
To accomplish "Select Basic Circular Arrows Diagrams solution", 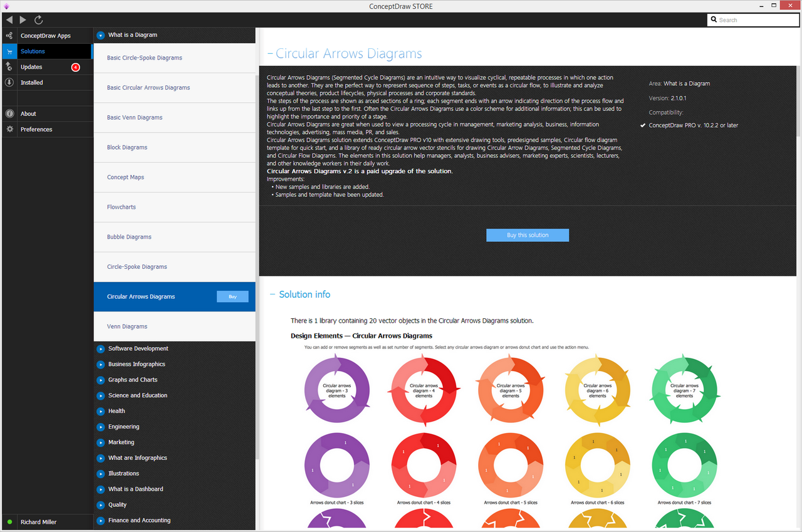I will point(175,88).
